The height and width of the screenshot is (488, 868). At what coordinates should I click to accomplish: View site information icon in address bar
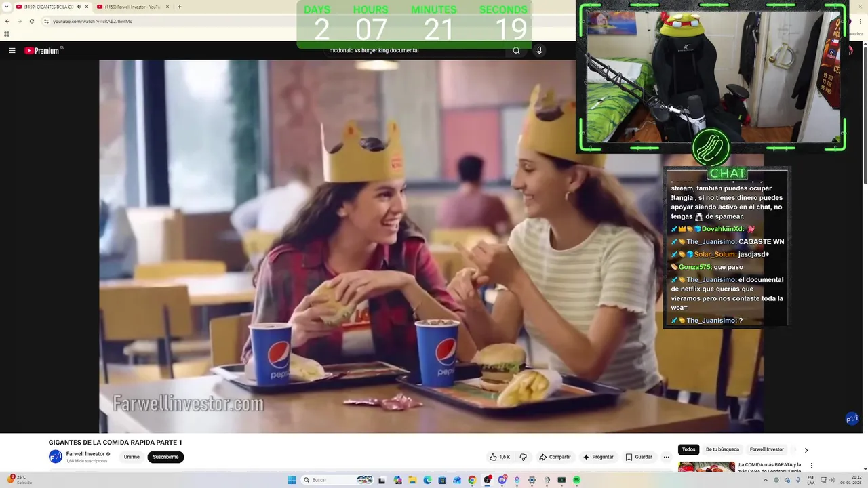coord(46,21)
